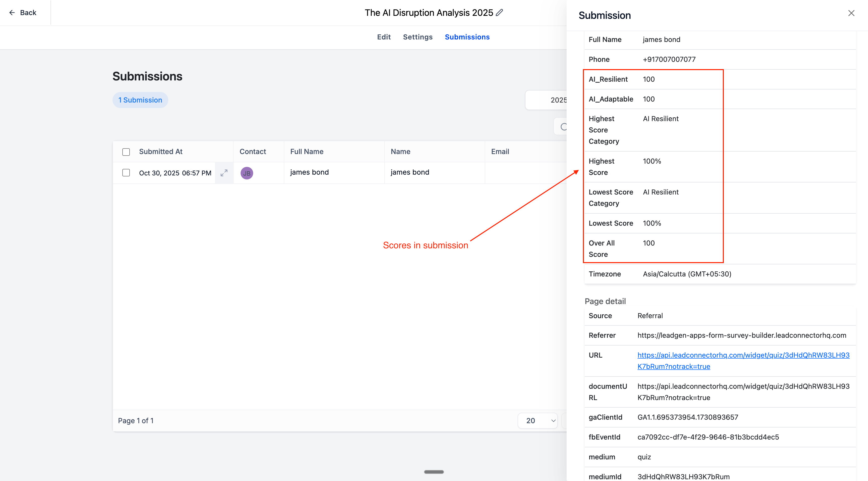Click the Full Name column header
This screenshot has height=481, width=868.
pyautogui.click(x=307, y=152)
